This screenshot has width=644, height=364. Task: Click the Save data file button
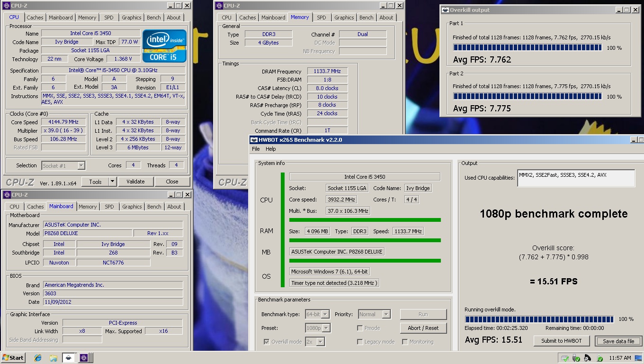click(x=618, y=341)
